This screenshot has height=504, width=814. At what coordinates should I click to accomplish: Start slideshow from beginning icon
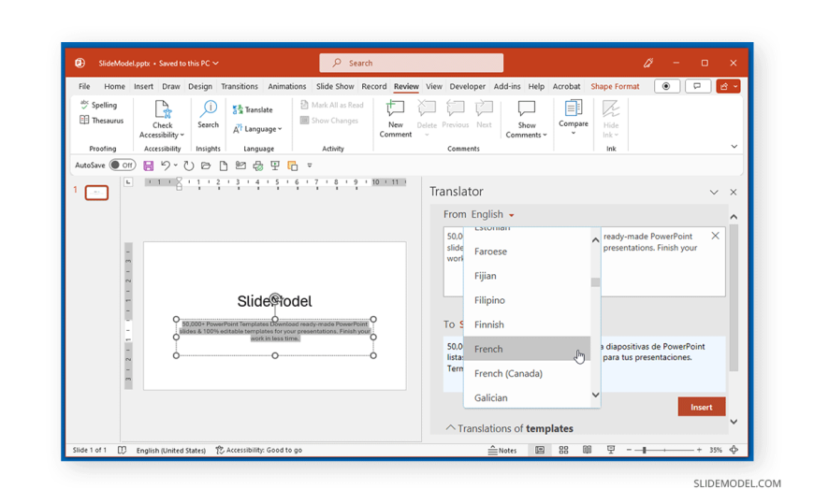[275, 166]
